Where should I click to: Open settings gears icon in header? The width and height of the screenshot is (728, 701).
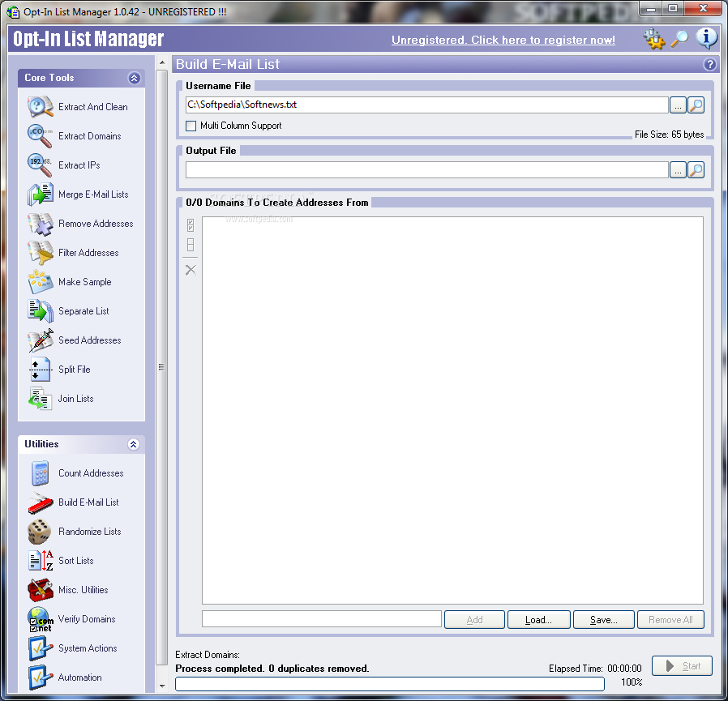point(653,39)
